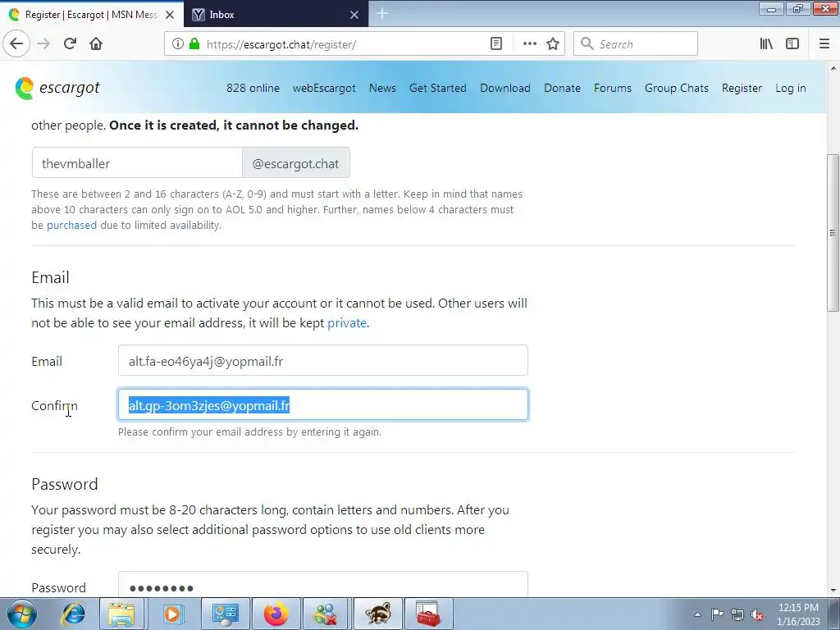
Task: Open page actions three-dot menu
Action: (x=529, y=44)
